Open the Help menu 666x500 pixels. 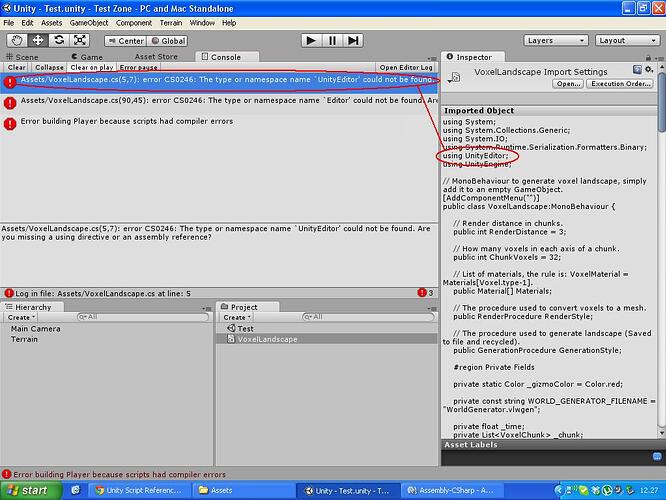(x=229, y=23)
